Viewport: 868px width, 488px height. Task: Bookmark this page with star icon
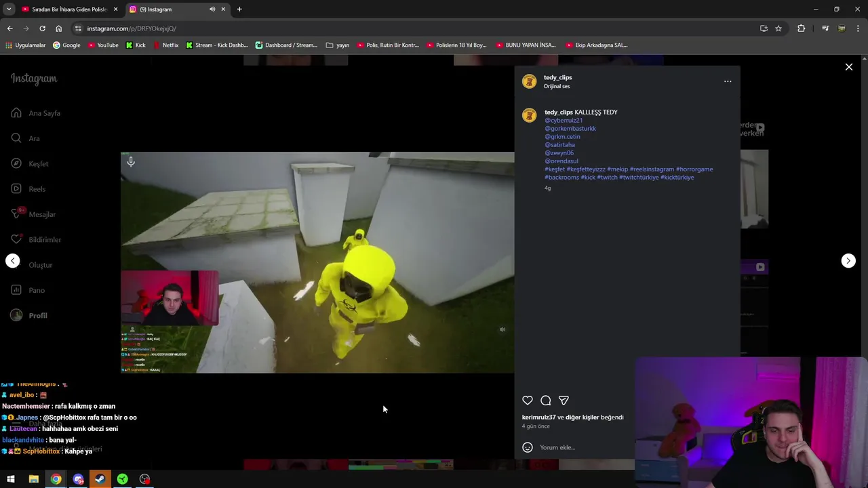(x=778, y=28)
